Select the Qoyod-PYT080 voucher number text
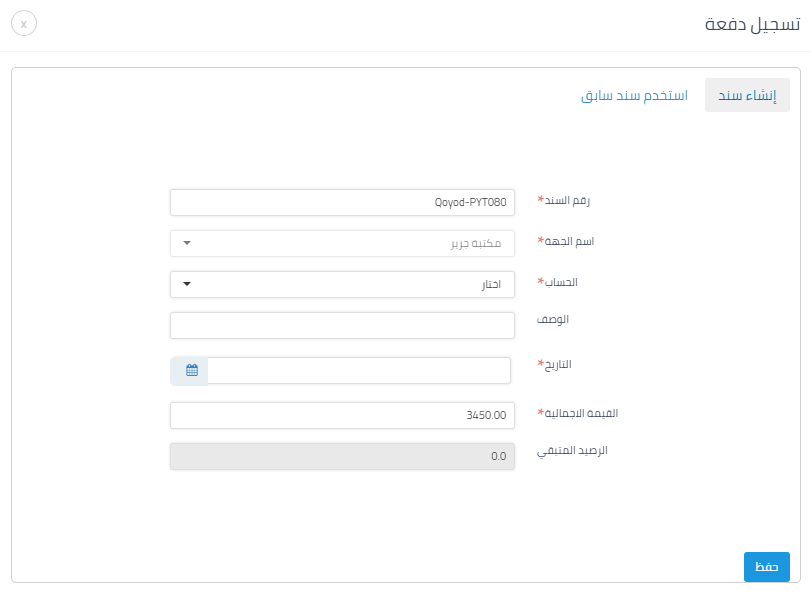The width and height of the screenshot is (811, 603). [x=470, y=201]
